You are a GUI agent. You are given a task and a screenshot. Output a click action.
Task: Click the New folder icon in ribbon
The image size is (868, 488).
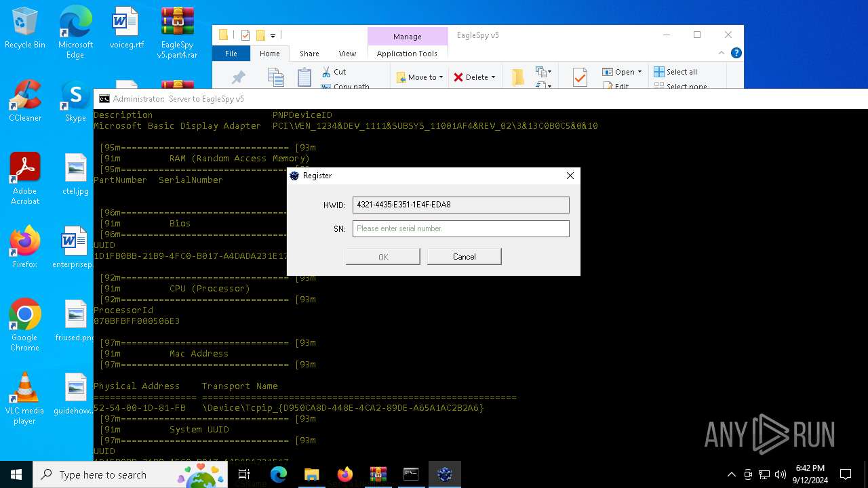point(518,77)
